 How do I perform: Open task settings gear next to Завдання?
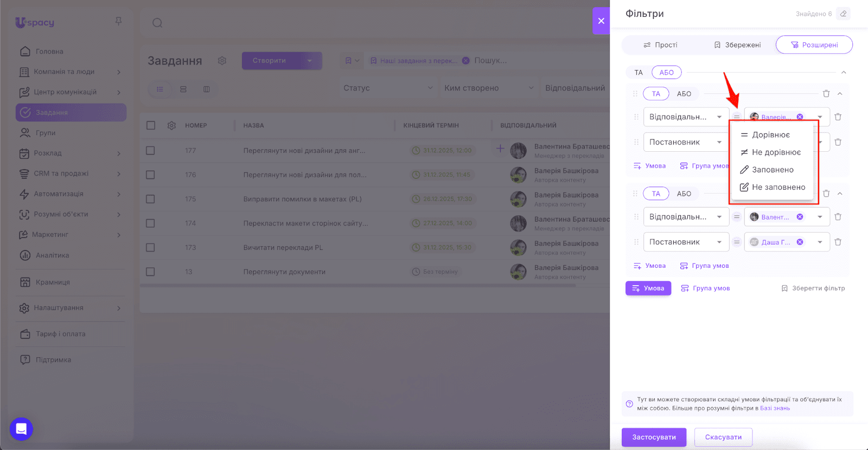(x=222, y=61)
